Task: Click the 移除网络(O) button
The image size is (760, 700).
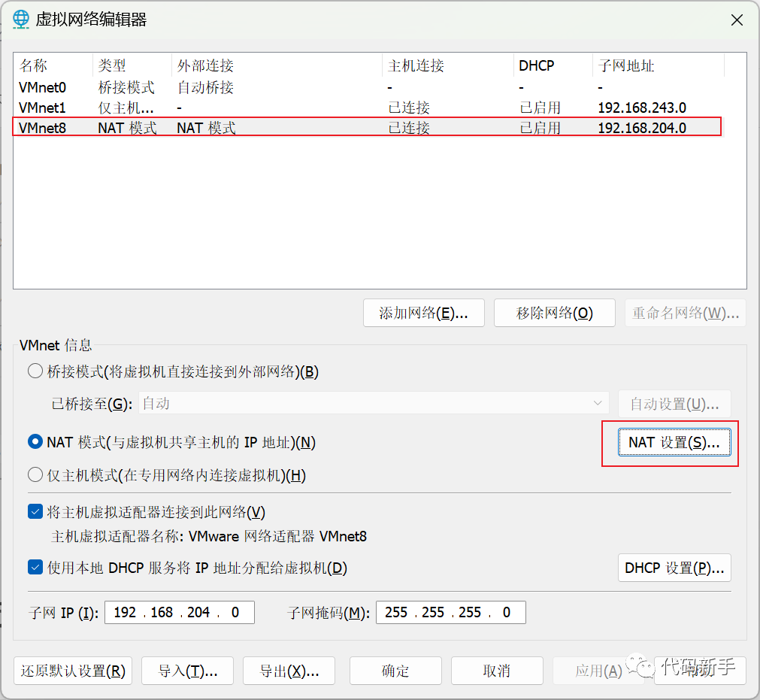Action: coord(555,313)
